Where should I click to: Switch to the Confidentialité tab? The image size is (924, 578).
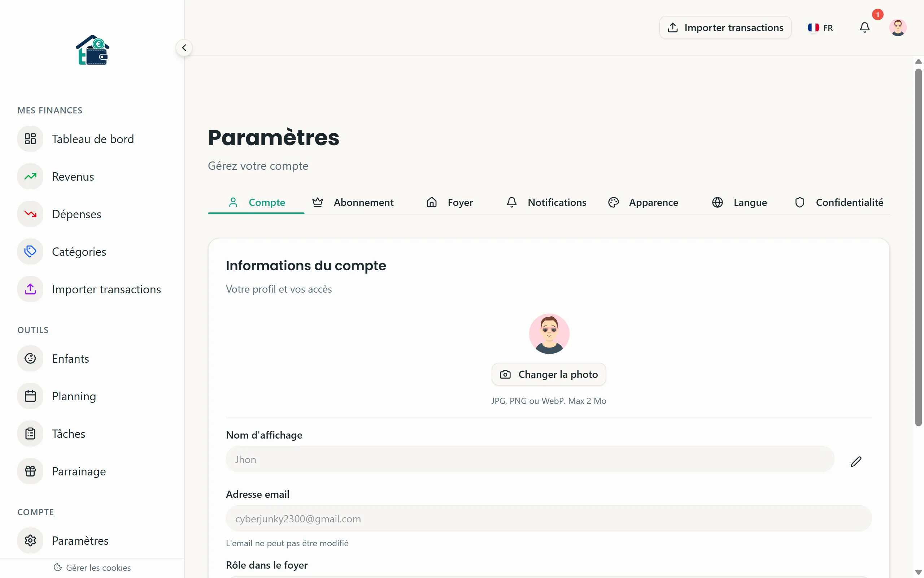click(838, 202)
